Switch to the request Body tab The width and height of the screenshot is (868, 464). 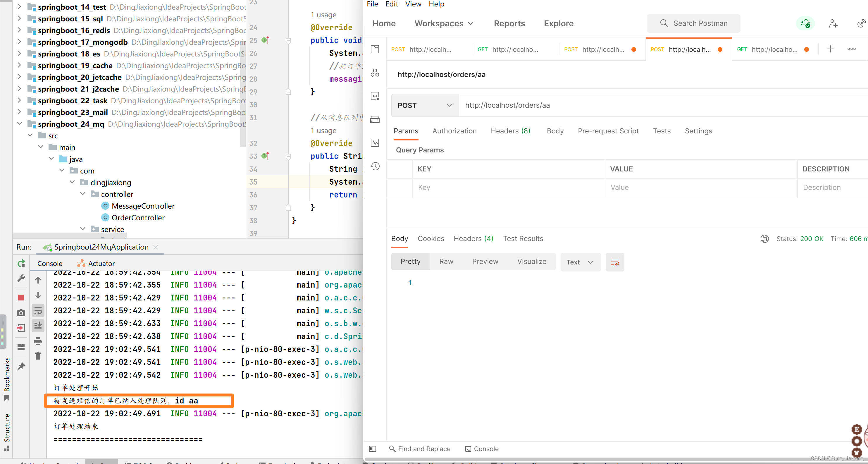[x=555, y=131]
